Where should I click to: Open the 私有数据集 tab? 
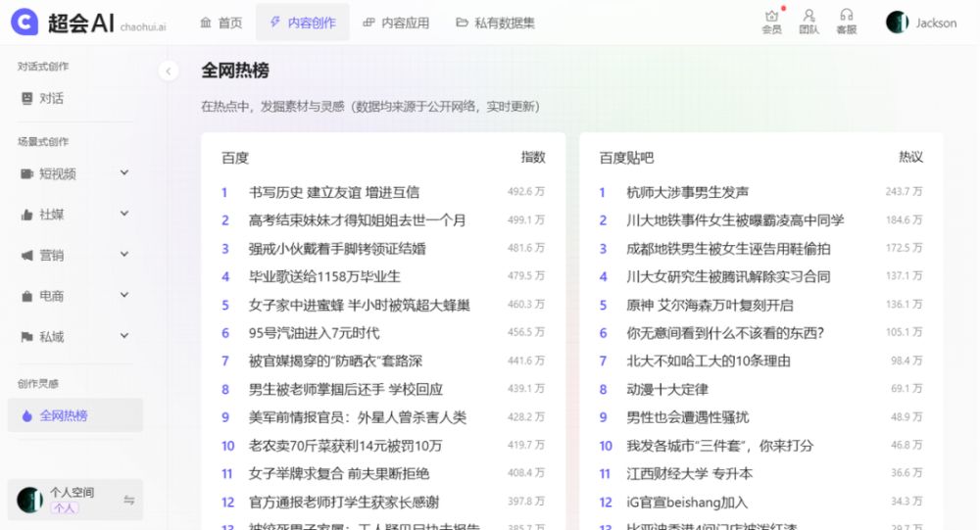[496, 24]
